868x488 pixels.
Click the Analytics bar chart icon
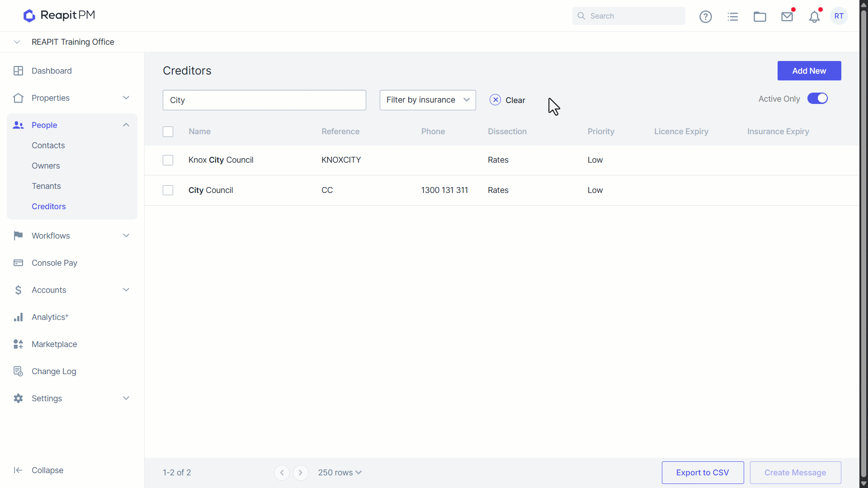click(x=18, y=317)
